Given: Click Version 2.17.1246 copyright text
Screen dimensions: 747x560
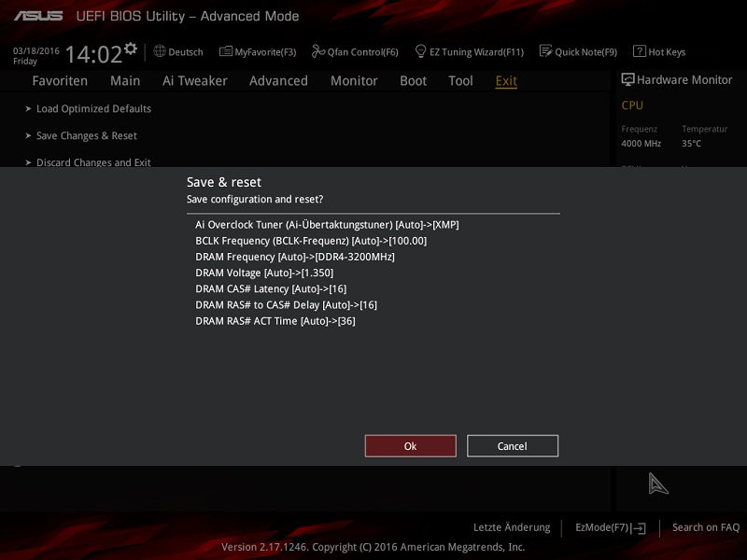Looking at the screenshot, I should [x=373, y=547].
